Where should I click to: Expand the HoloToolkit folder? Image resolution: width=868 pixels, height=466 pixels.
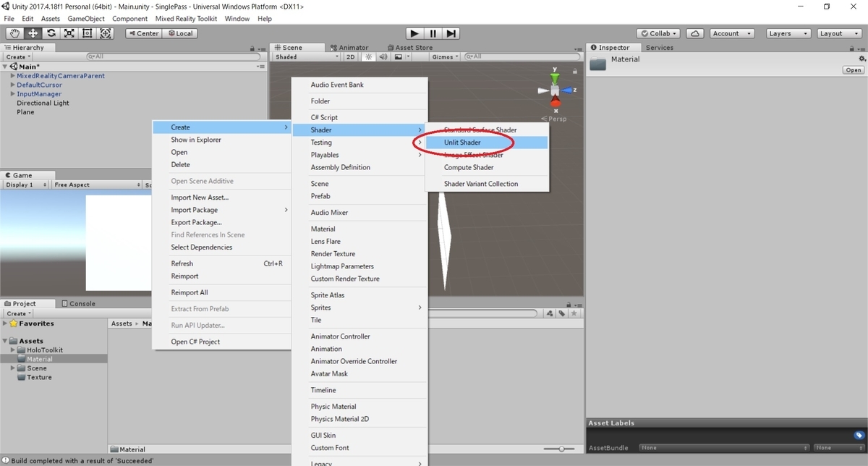click(12, 350)
